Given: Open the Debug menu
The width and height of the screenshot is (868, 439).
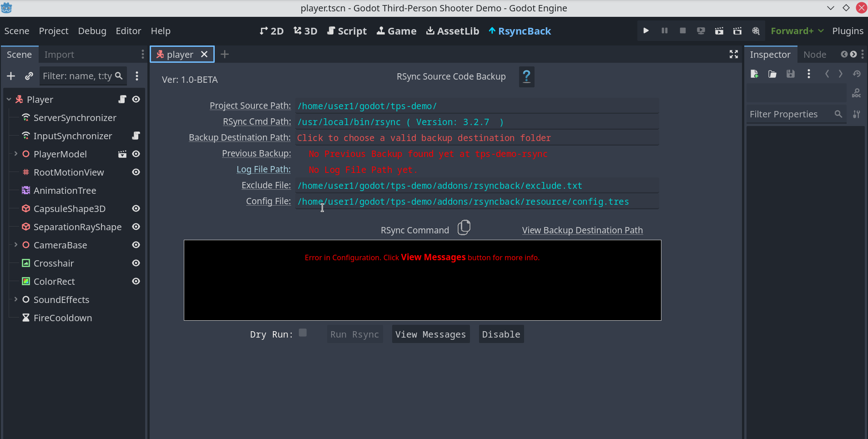Looking at the screenshot, I should pos(92,30).
